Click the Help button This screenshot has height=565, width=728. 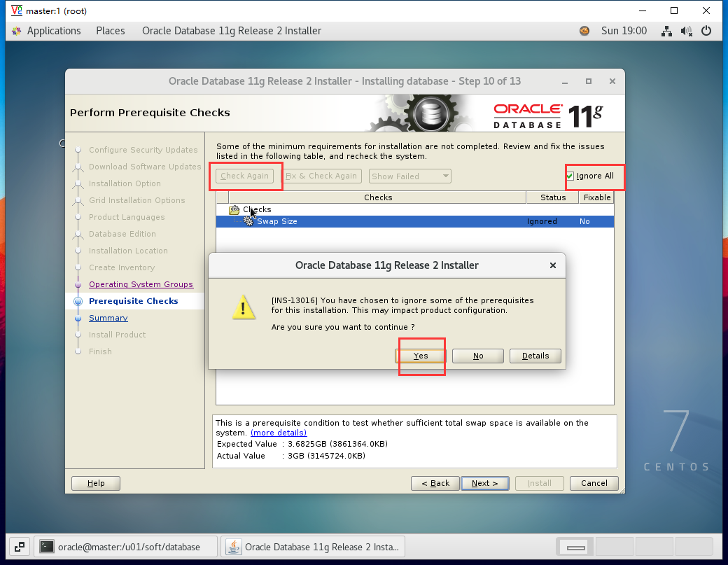pos(96,483)
